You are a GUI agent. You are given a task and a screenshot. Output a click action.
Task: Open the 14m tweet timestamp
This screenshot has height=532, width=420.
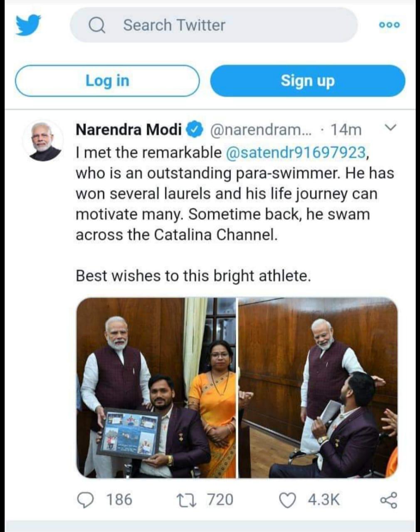[x=346, y=130]
